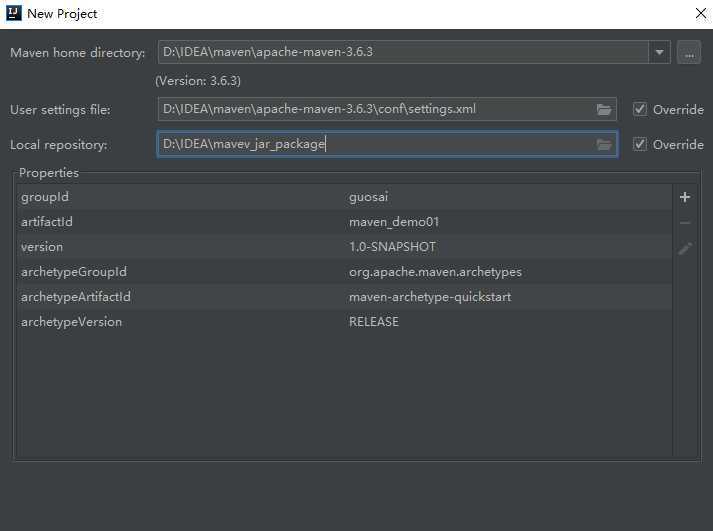713x531 pixels.
Task: Click the (Version: 3.6.3) label
Action: 198,81
